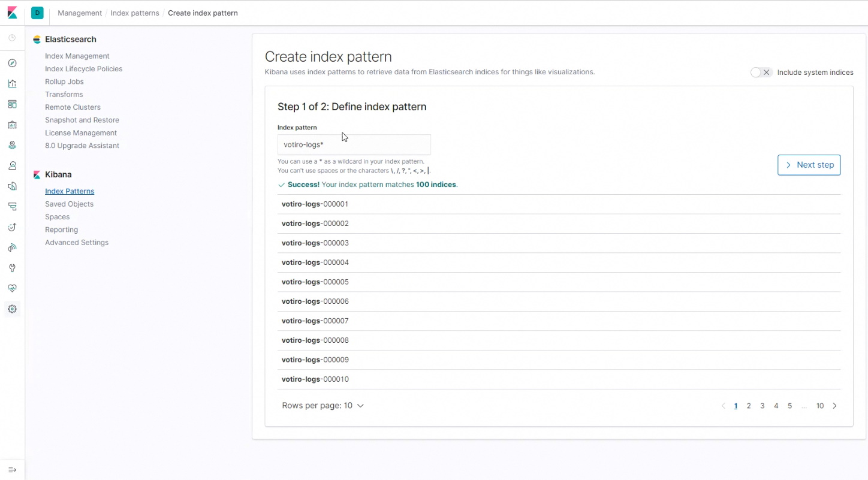This screenshot has height=480, width=868.
Task: Click index row votiro-logs-000009
Action: coord(559,360)
